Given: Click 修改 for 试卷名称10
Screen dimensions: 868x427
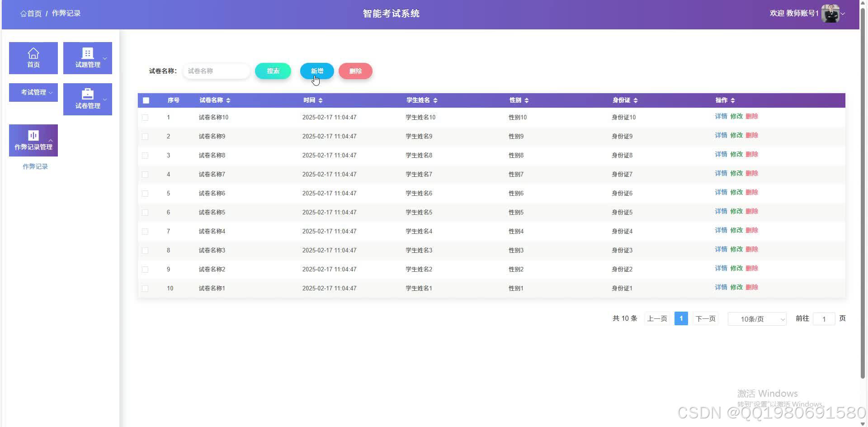Looking at the screenshot, I should coord(736,116).
